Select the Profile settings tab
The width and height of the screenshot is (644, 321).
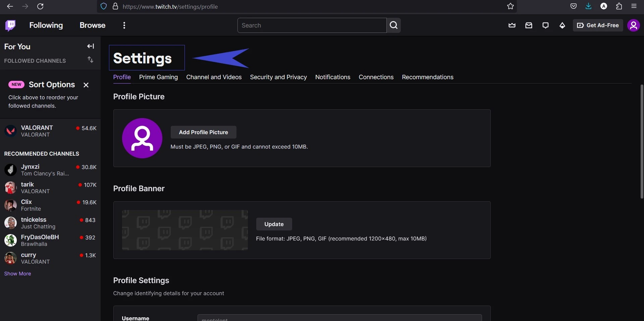122,77
